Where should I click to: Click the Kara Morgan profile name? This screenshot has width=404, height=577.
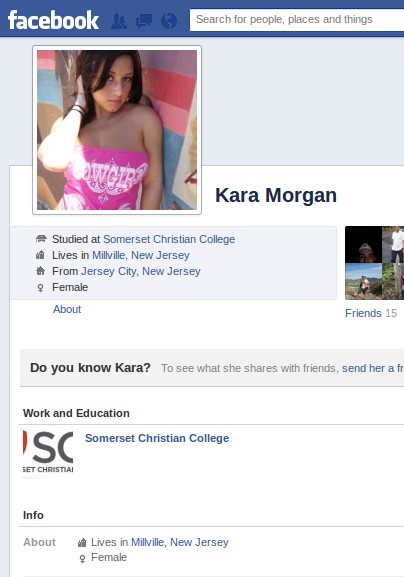coord(276,195)
